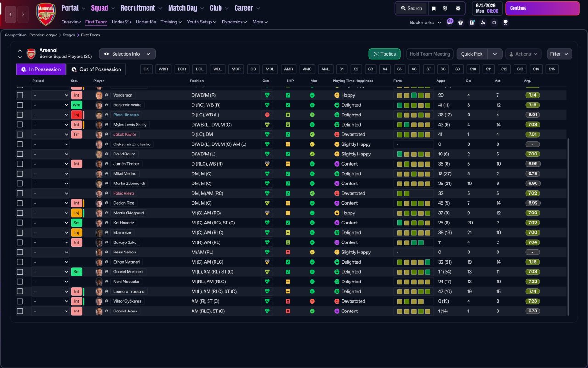Tick the checkbox for Benjamin White
This screenshot has width=588, height=368.
pyautogui.click(x=20, y=105)
